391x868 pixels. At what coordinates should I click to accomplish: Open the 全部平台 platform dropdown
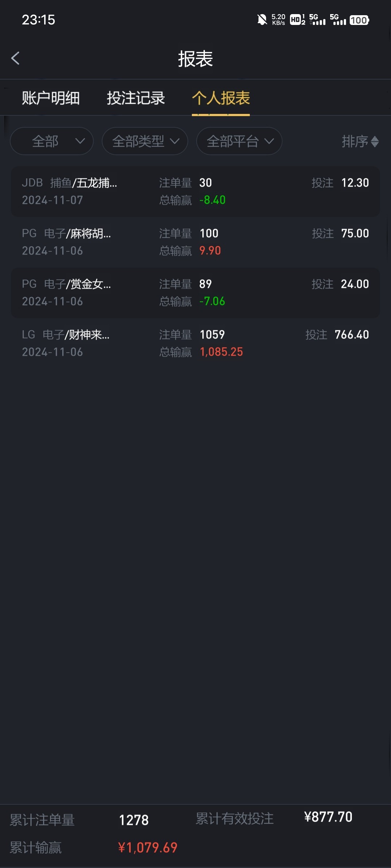tap(239, 141)
